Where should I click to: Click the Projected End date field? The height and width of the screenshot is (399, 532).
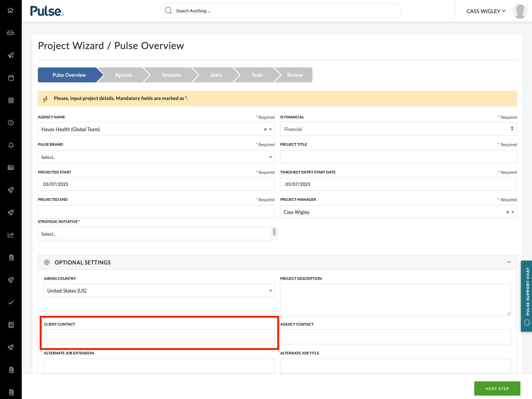point(156,212)
